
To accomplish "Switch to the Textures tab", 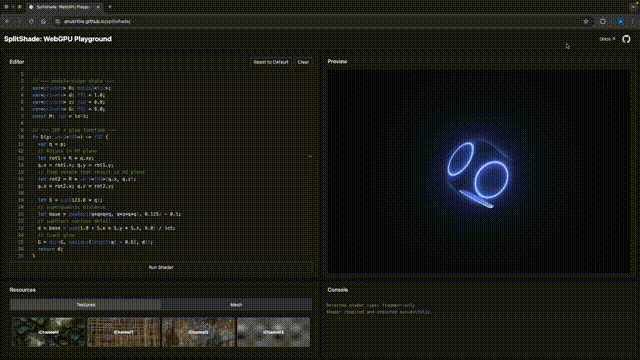I will pos(85,305).
